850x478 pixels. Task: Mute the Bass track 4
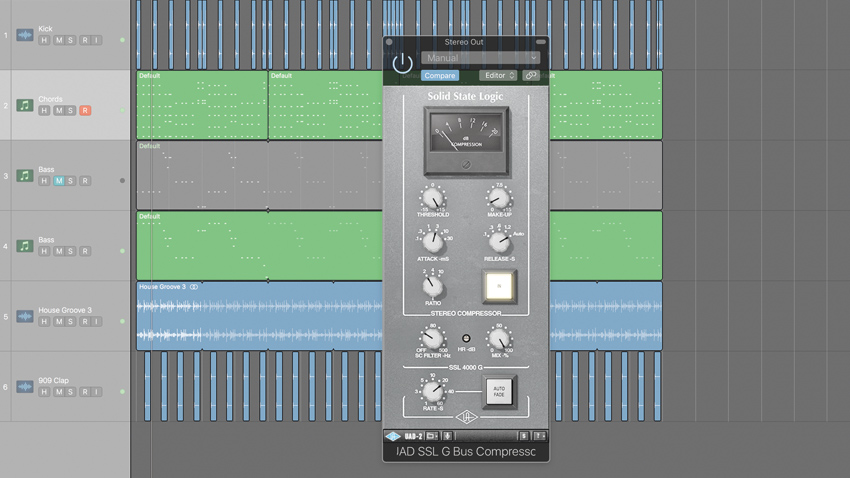coord(59,251)
